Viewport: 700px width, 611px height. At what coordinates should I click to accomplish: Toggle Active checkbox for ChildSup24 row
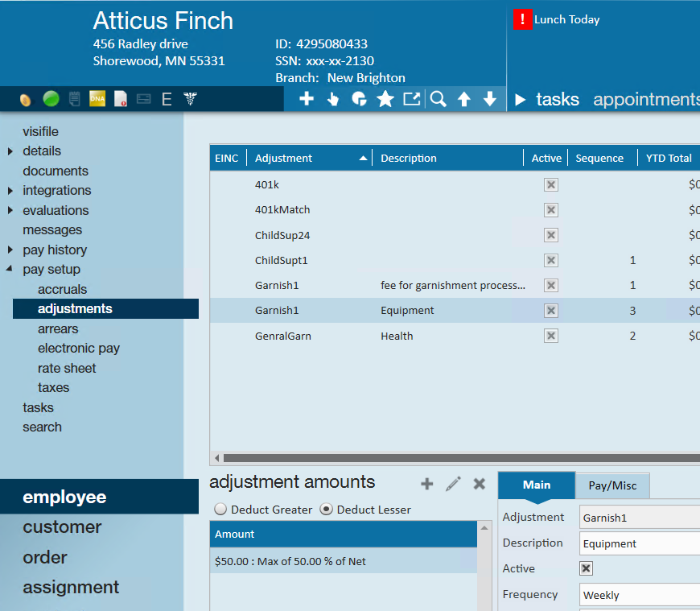coord(551,235)
